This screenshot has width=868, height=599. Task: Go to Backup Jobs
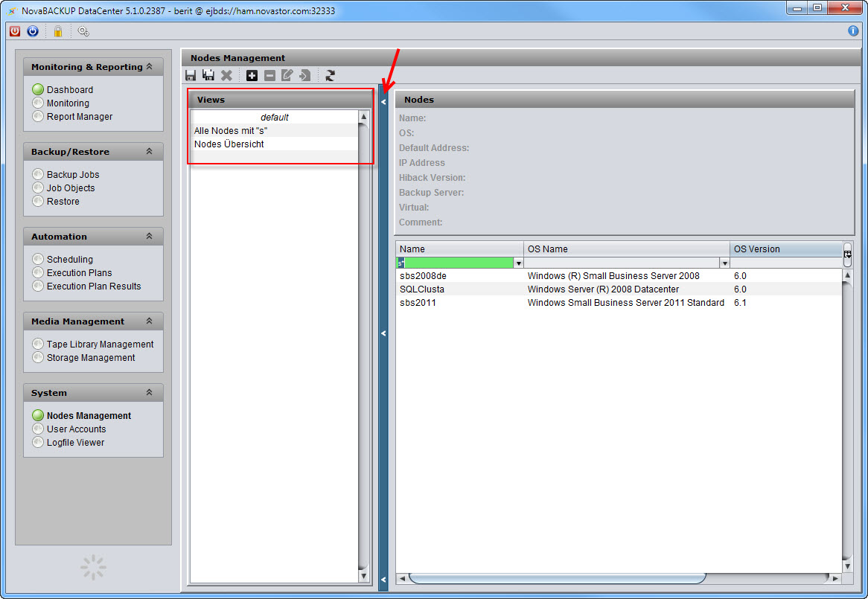[66, 174]
